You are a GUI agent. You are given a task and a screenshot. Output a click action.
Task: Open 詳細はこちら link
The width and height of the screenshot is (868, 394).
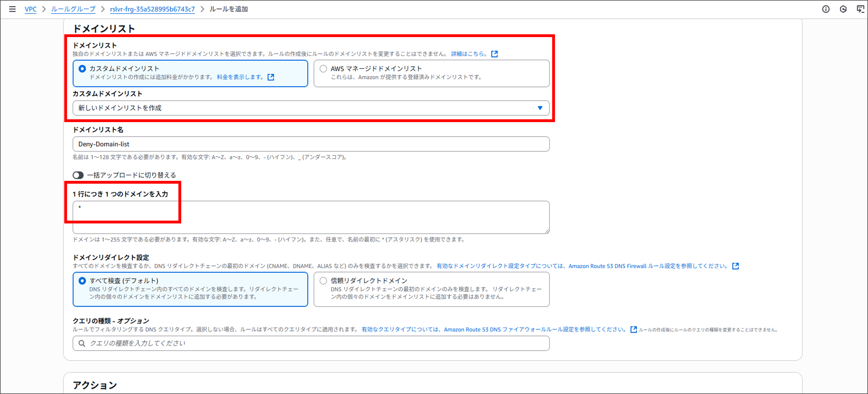click(x=469, y=54)
